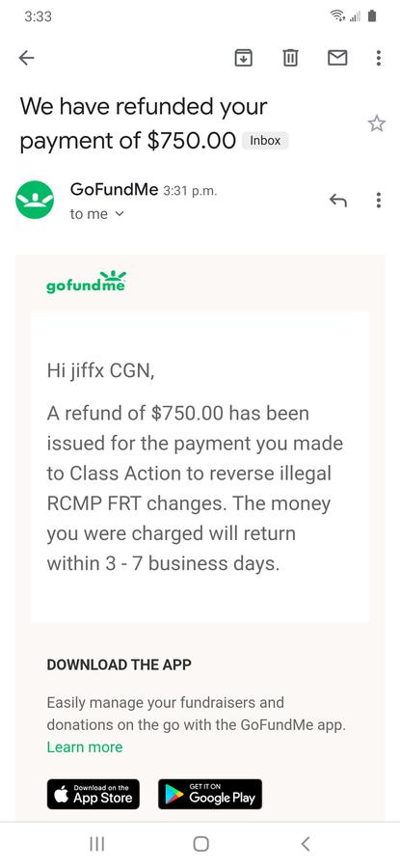Viewport: 400px width, 868px height.
Task: Open the gofundme logo in email body
Action: coord(87,283)
